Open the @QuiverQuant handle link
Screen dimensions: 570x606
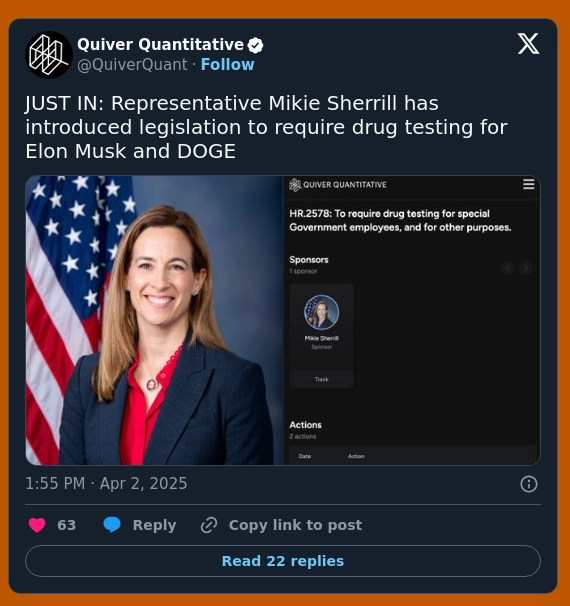click(x=132, y=65)
